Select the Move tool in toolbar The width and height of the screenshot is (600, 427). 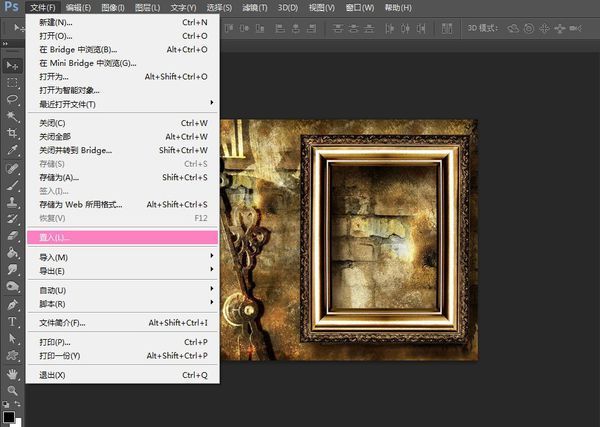point(12,66)
